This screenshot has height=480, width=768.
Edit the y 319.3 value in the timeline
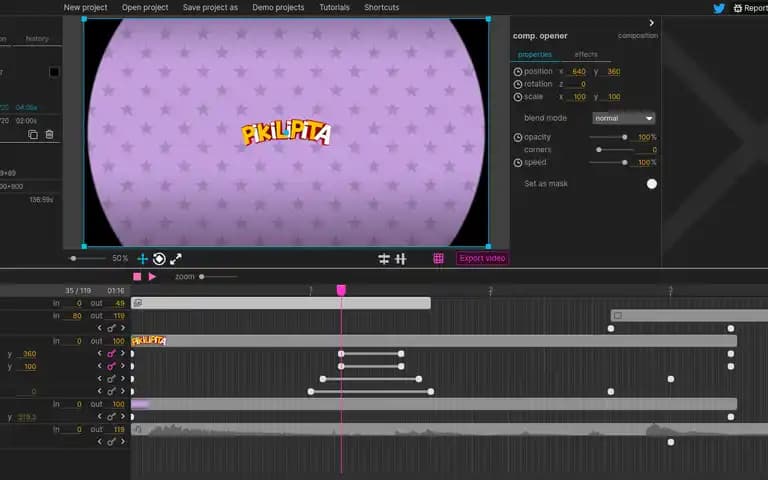27,417
